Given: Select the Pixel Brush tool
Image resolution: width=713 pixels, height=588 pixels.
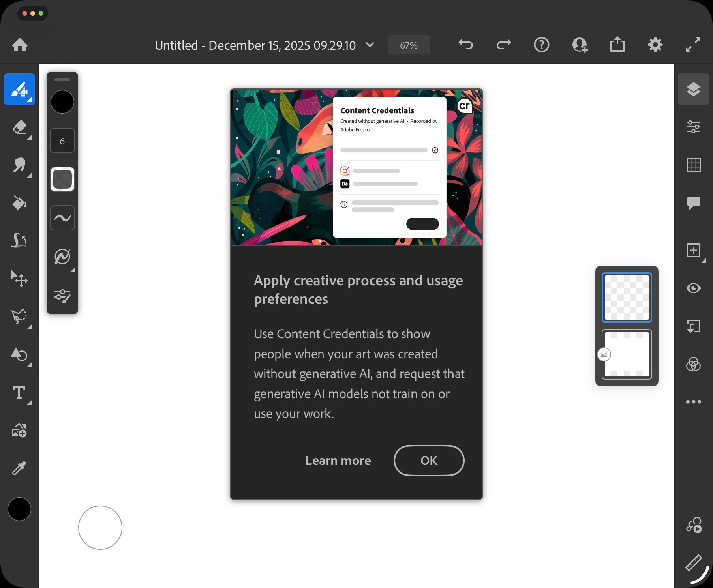Looking at the screenshot, I should click(19, 90).
